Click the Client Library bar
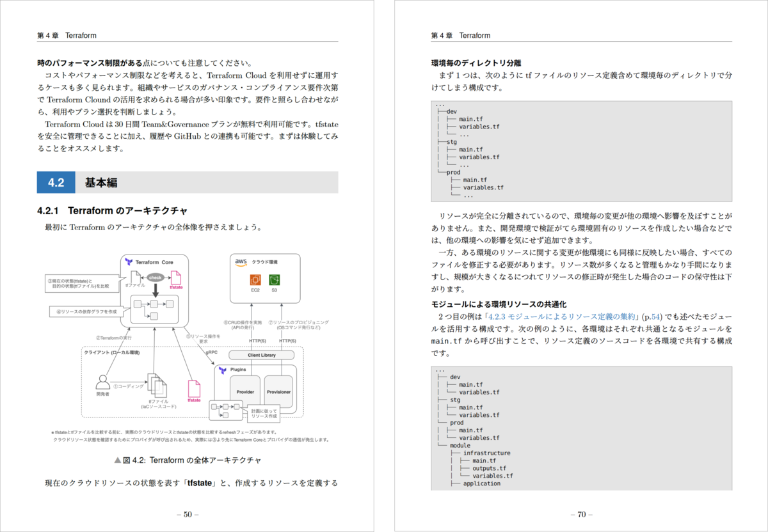 click(261, 355)
